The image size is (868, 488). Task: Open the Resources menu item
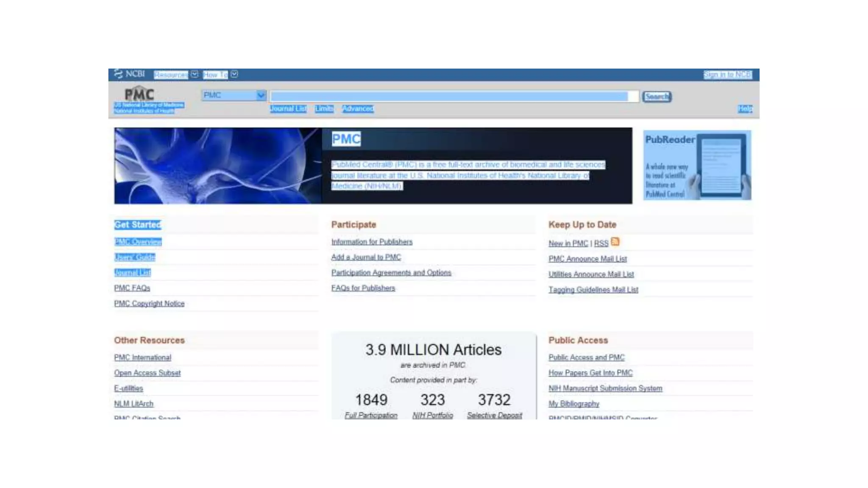pos(171,75)
